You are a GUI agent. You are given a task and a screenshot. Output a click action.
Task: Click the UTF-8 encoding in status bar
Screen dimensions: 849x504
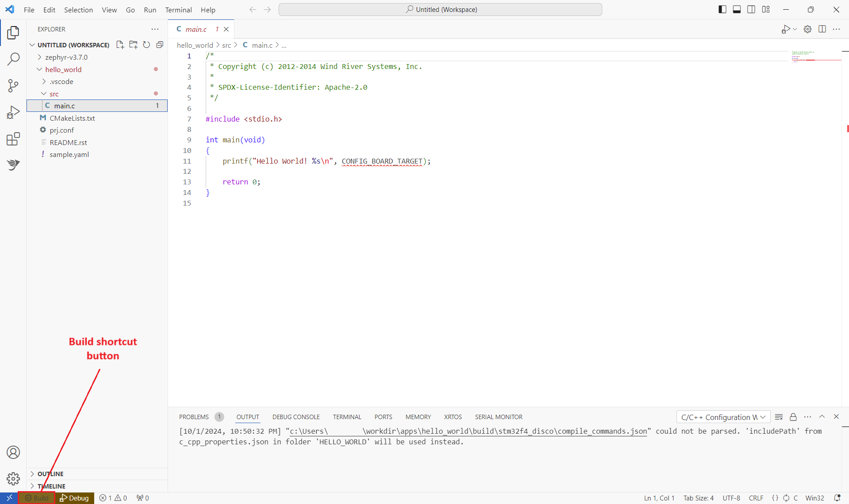click(729, 498)
